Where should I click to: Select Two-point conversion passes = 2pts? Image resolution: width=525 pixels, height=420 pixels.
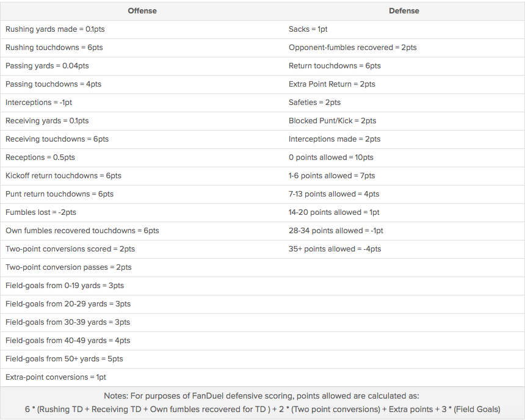pos(68,267)
